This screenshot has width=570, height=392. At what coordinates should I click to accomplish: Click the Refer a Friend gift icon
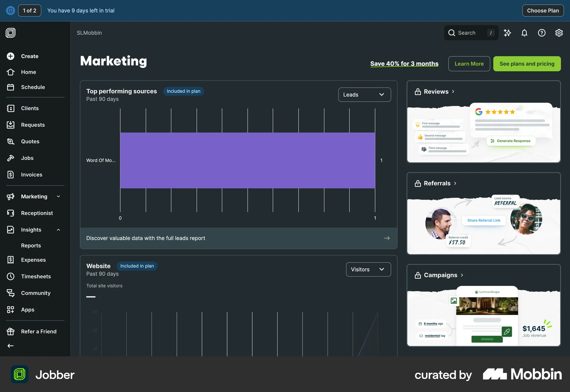tap(11, 331)
